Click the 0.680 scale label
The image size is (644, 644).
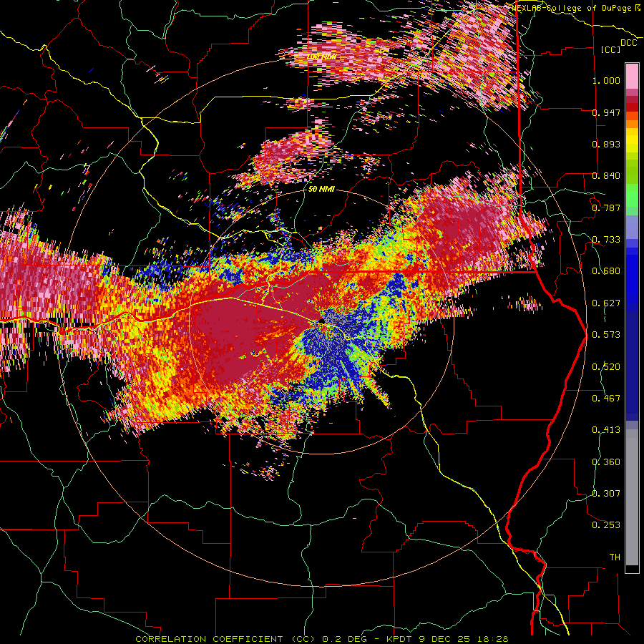point(606,271)
